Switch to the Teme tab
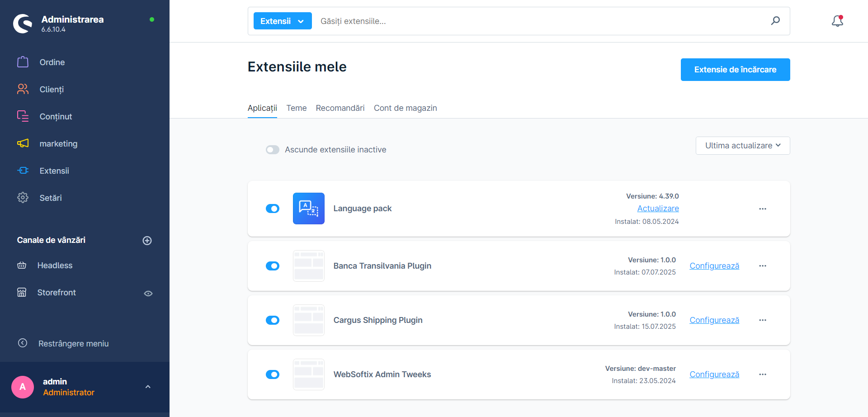The image size is (868, 417). (296, 108)
